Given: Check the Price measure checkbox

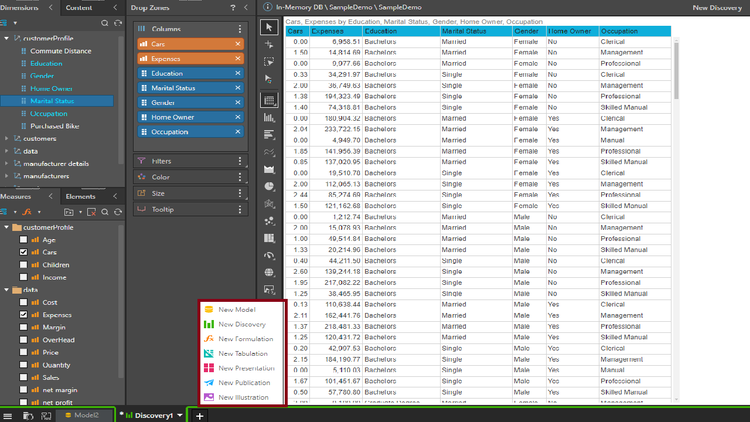Looking at the screenshot, I should [23, 352].
